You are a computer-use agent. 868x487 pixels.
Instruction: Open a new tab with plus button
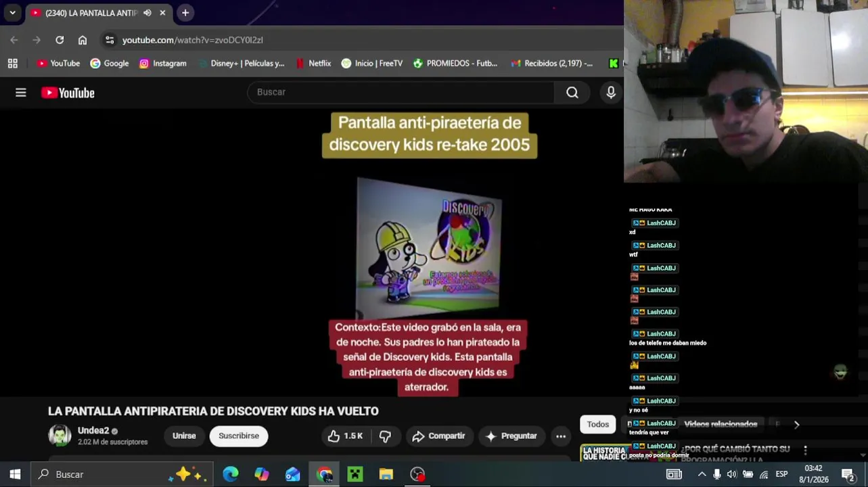click(185, 13)
